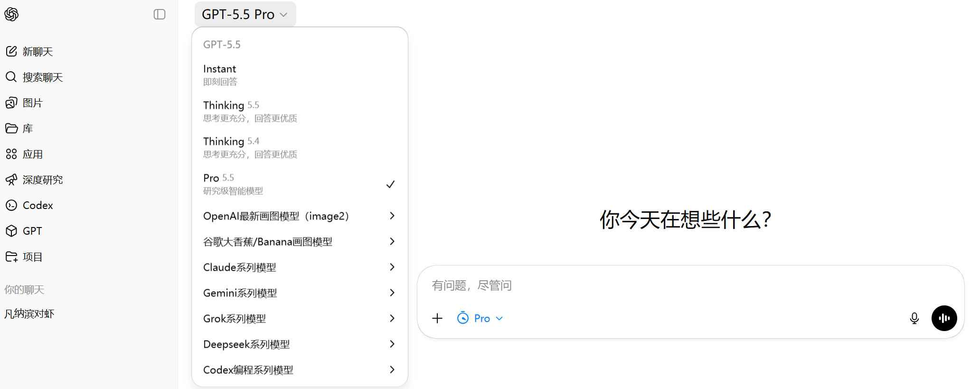980x389 pixels.
Task: Open the Codex编程系列模型 menu entry
Action: pyautogui.click(x=300, y=370)
